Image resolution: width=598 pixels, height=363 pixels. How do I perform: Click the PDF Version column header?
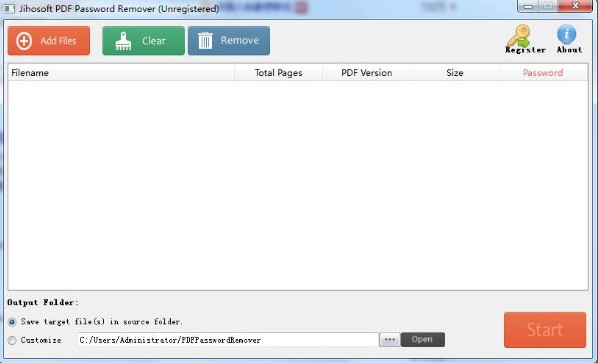coord(367,72)
